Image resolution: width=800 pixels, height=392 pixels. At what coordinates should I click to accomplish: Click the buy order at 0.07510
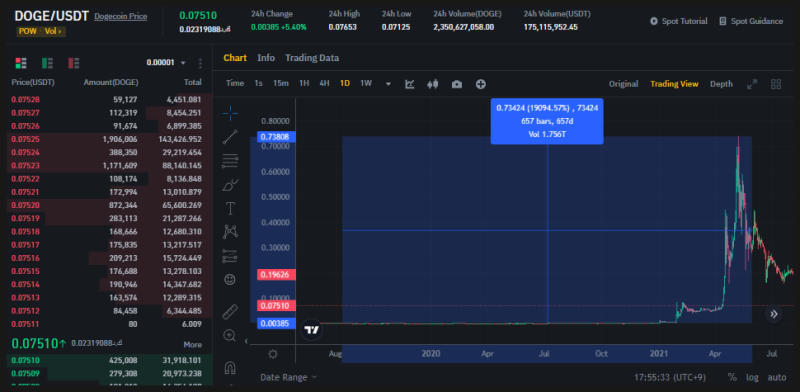pos(109,360)
